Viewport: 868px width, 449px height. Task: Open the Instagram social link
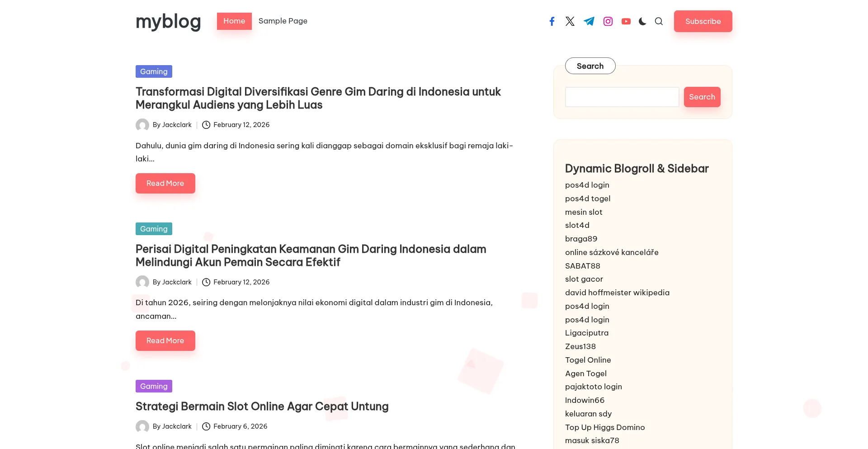[608, 21]
